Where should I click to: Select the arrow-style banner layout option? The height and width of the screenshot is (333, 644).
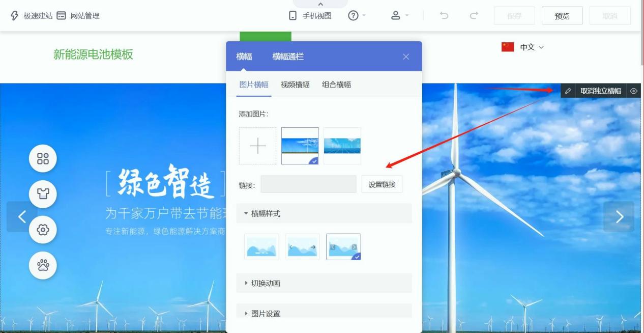click(303, 247)
